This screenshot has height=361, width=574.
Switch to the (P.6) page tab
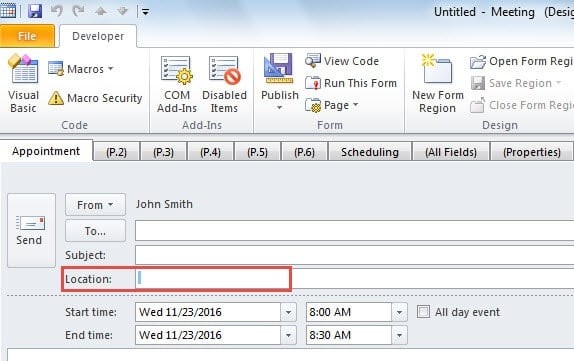304,152
